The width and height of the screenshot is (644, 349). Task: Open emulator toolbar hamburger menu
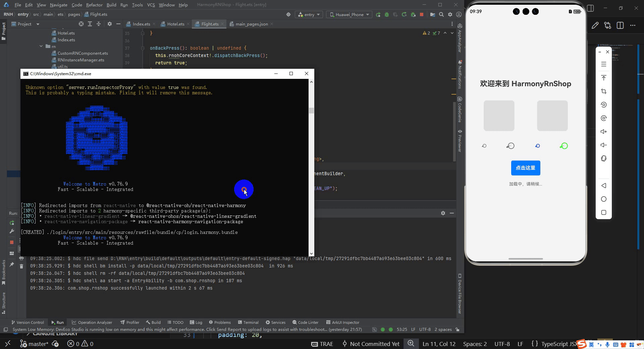(x=603, y=64)
